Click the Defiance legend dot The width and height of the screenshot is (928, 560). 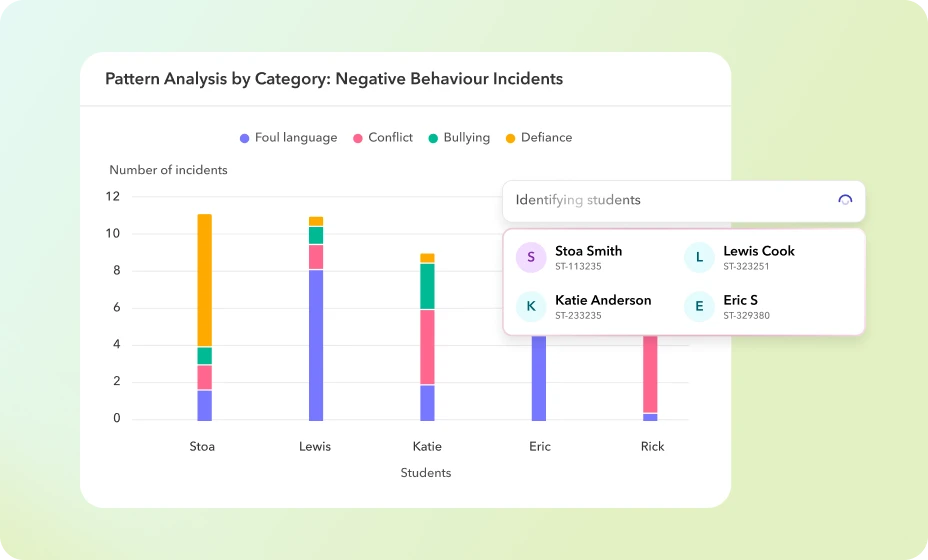tap(510, 139)
